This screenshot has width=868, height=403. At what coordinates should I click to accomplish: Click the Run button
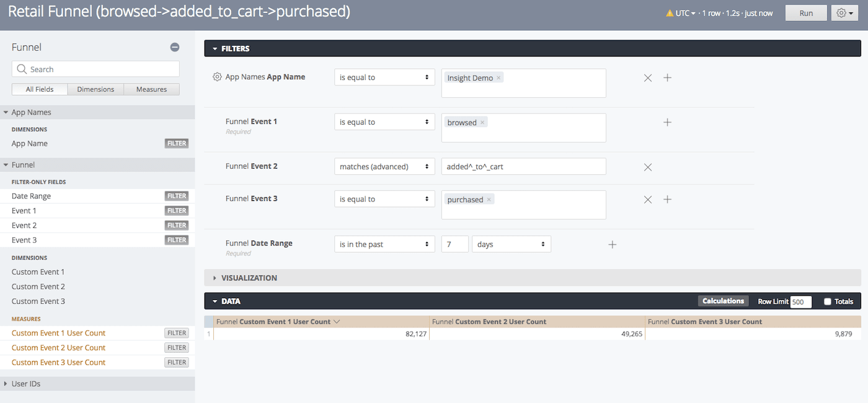[806, 13]
